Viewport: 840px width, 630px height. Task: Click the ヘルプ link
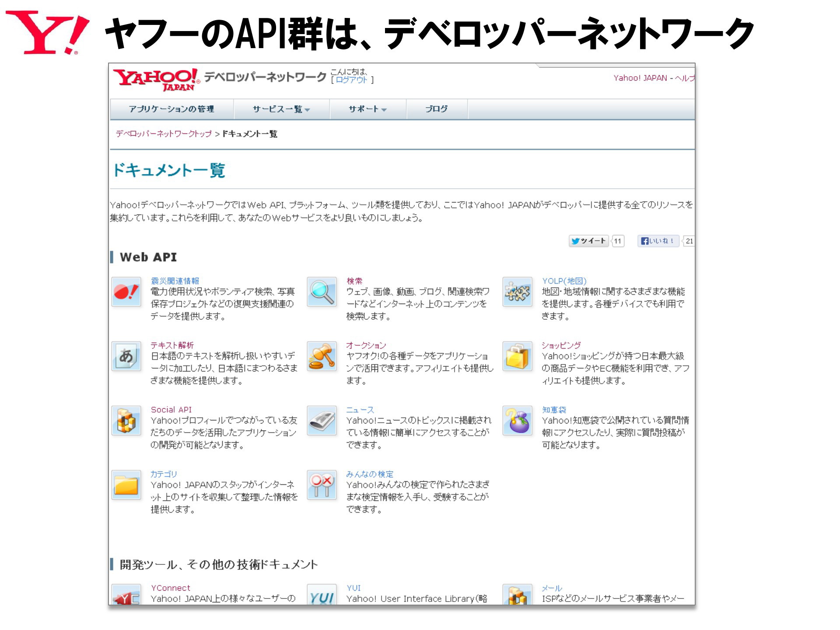(685, 78)
